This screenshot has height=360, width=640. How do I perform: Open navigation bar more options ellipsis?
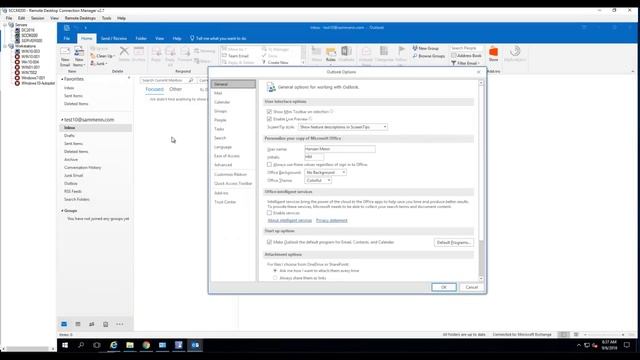point(120,324)
